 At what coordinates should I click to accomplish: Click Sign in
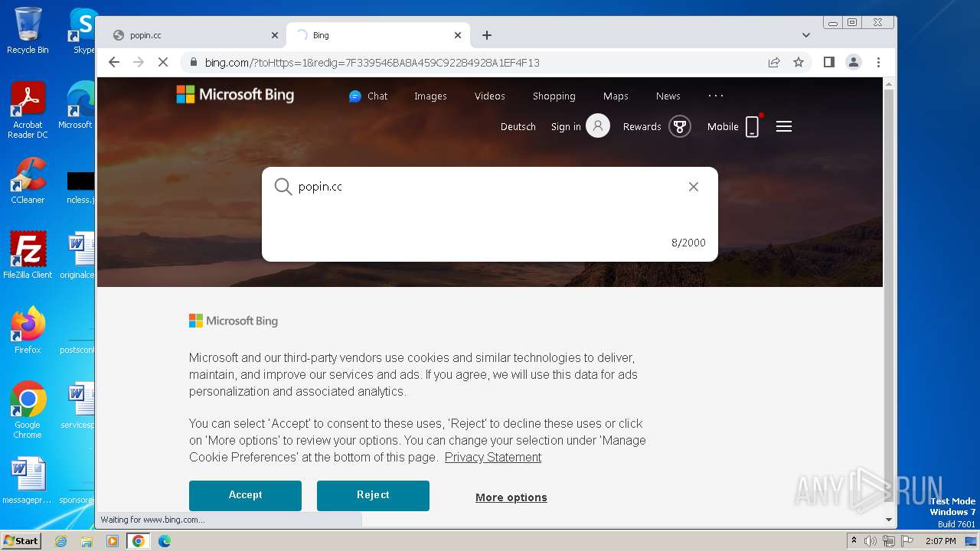tap(566, 126)
